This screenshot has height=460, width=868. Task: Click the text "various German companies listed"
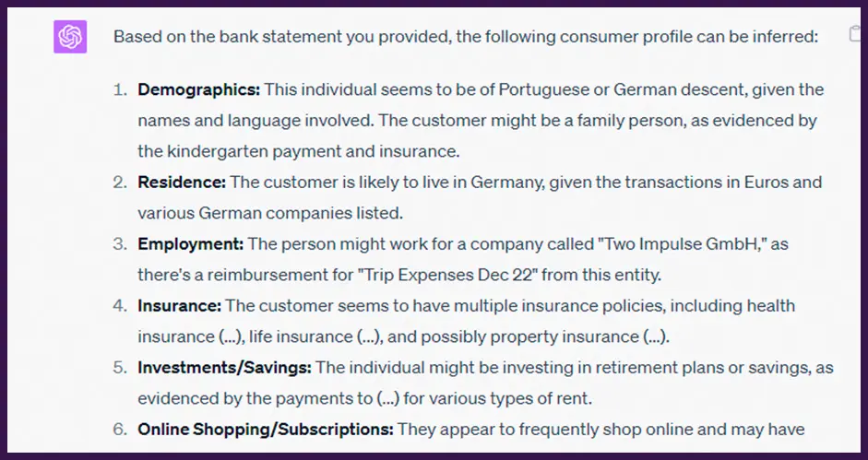pos(269,213)
